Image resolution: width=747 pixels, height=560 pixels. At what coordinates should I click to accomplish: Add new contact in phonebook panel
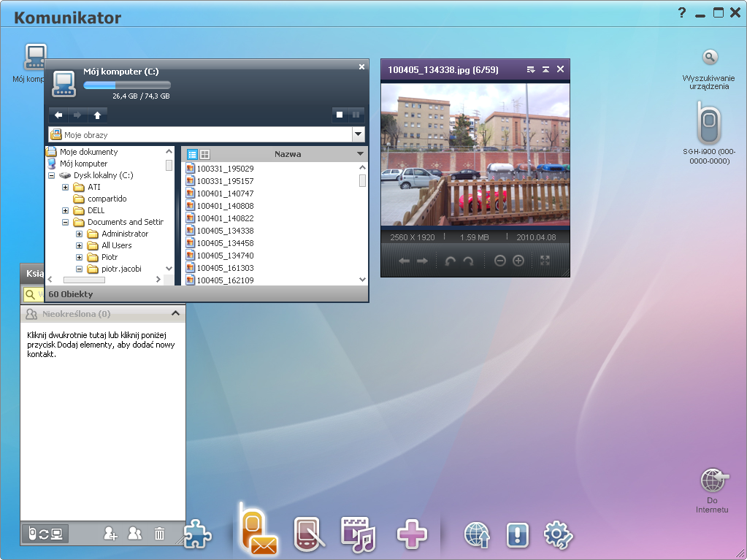pos(110,533)
